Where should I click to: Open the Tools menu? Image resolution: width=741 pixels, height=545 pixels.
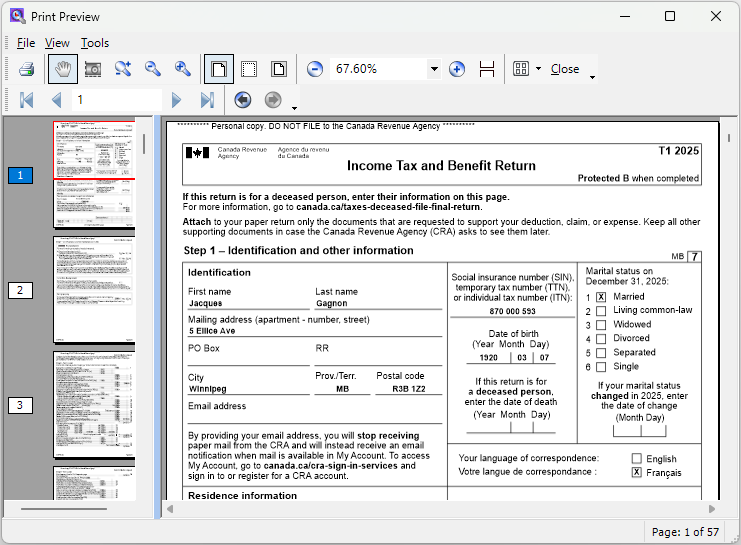[x=95, y=43]
